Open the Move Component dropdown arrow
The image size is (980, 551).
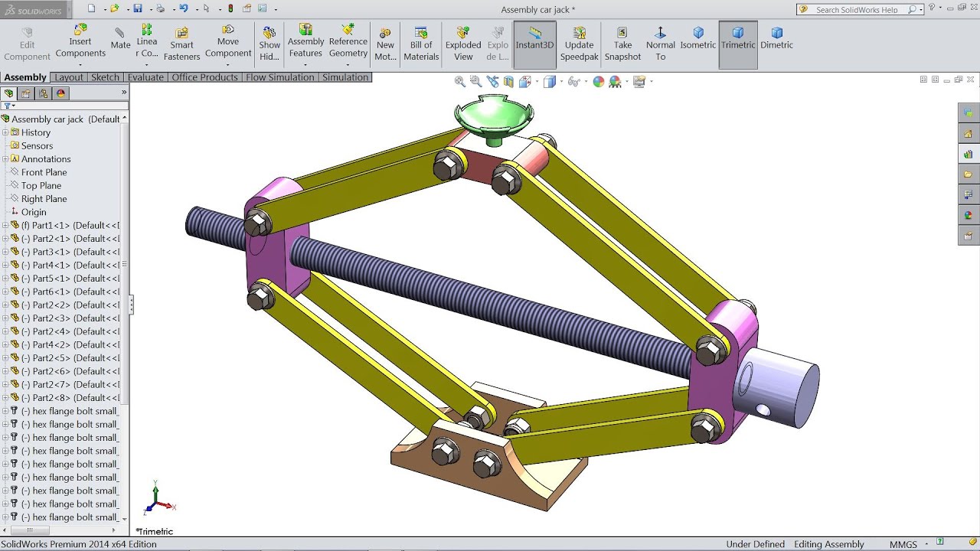228,65
